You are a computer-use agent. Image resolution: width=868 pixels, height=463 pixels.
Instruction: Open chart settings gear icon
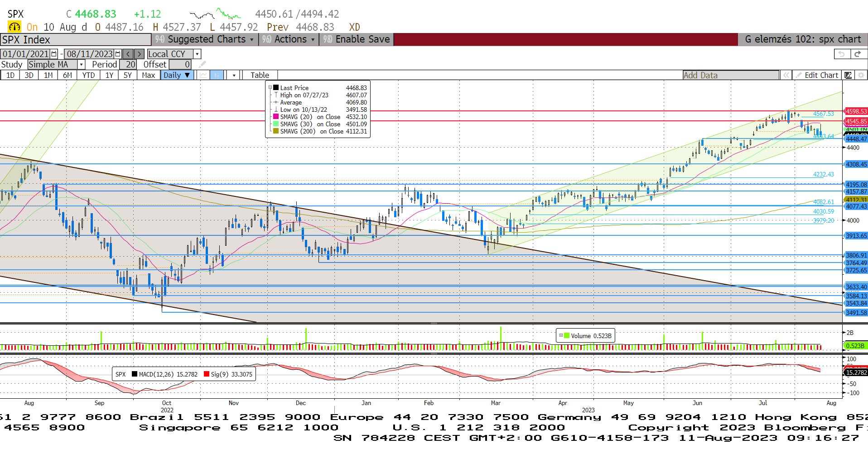pos(861,75)
